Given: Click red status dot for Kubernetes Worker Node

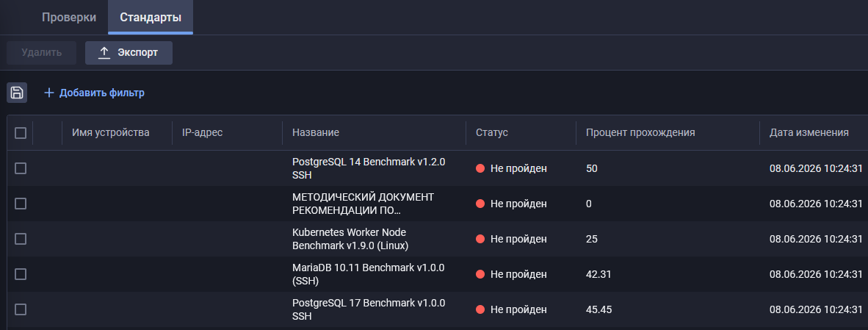Looking at the screenshot, I should click(x=480, y=239).
